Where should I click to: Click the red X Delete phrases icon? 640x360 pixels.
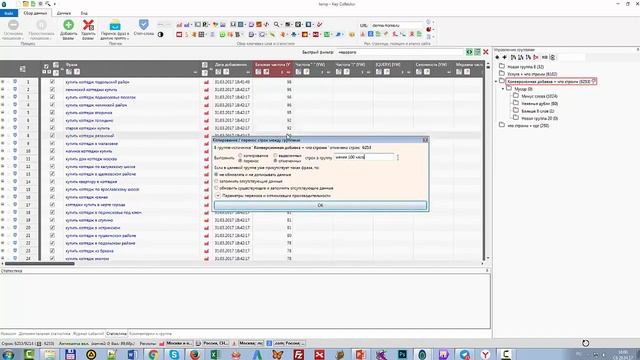tap(88, 25)
